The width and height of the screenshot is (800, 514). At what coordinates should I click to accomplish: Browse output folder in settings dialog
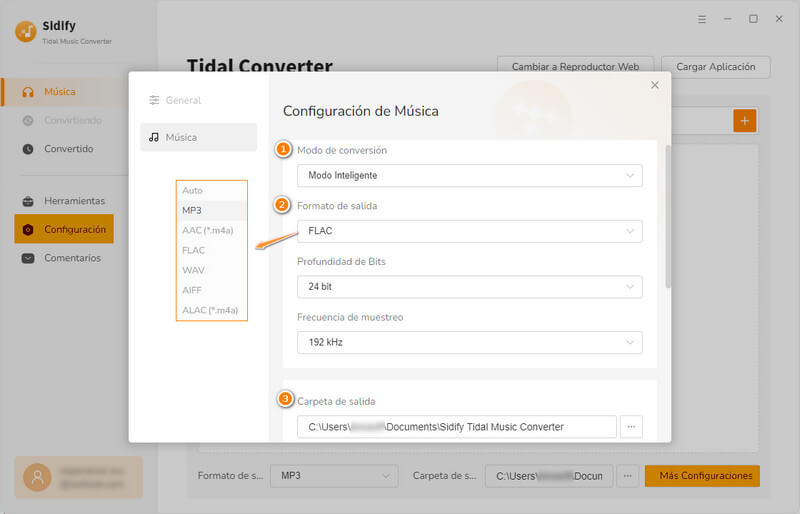(x=631, y=427)
